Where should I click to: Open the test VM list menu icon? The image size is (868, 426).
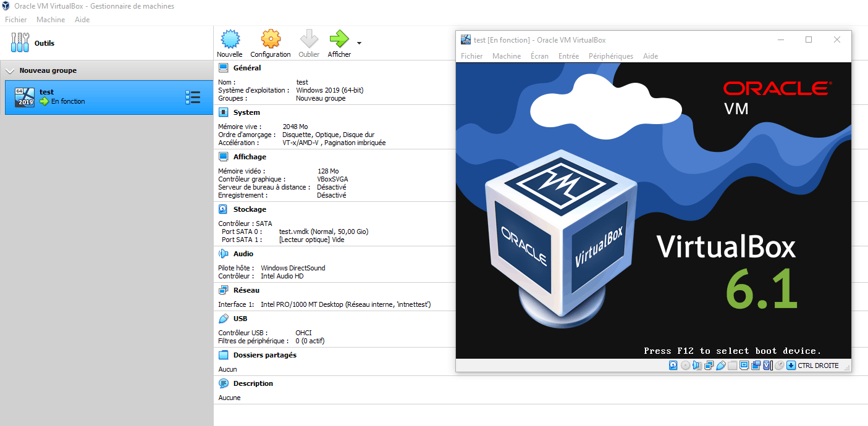point(193,98)
